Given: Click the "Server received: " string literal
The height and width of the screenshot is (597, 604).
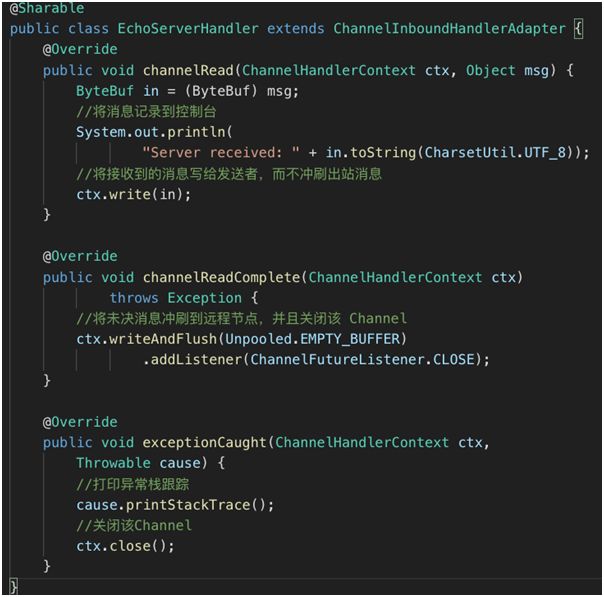Looking at the screenshot, I should (221, 153).
